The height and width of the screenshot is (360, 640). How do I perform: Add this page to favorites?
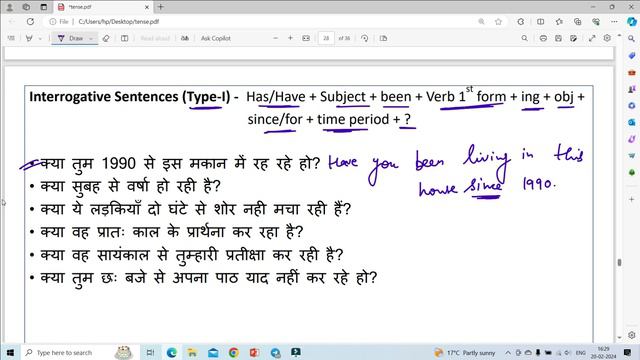point(498,22)
